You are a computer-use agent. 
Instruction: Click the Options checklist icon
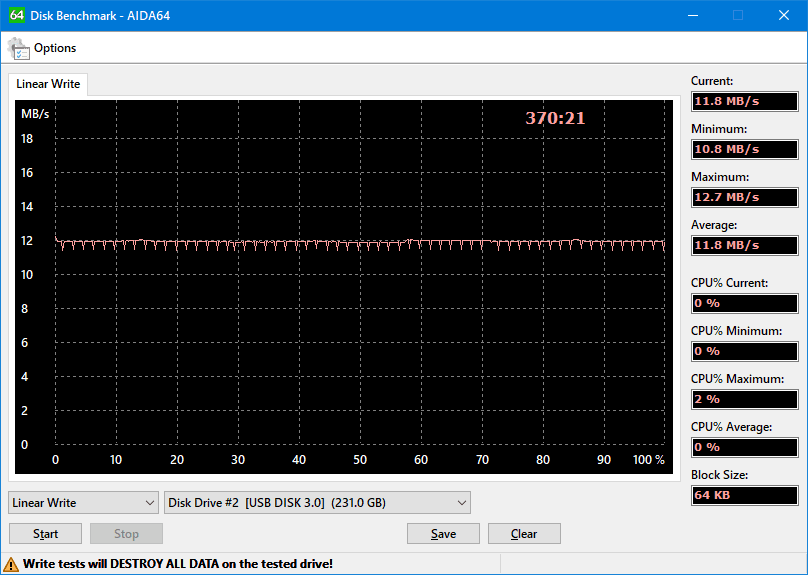(x=18, y=48)
